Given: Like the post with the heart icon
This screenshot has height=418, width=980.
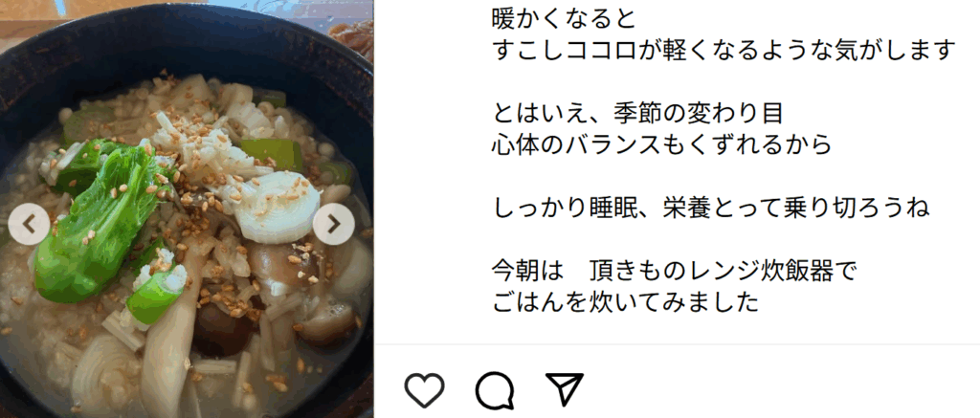Looking at the screenshot, I should click(x=424, y=390).
